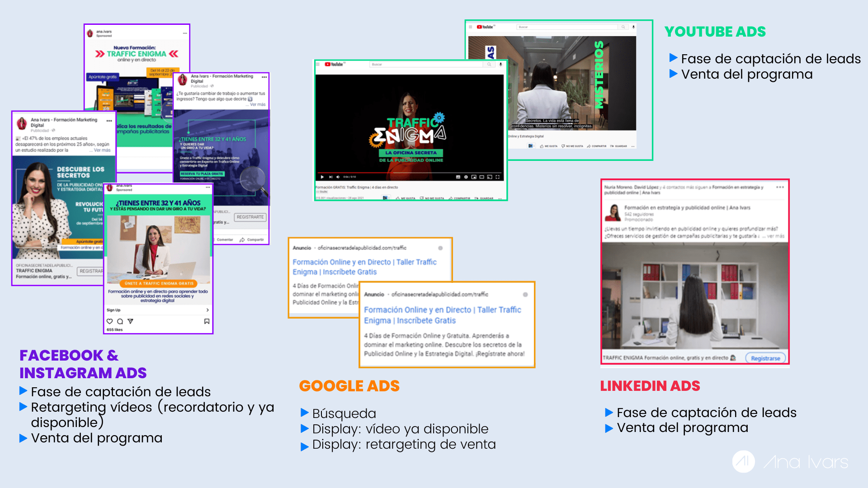Select the GOOGLE ADS heading
The height and width of the screenshot is (488, 868).
coord(349,386)
